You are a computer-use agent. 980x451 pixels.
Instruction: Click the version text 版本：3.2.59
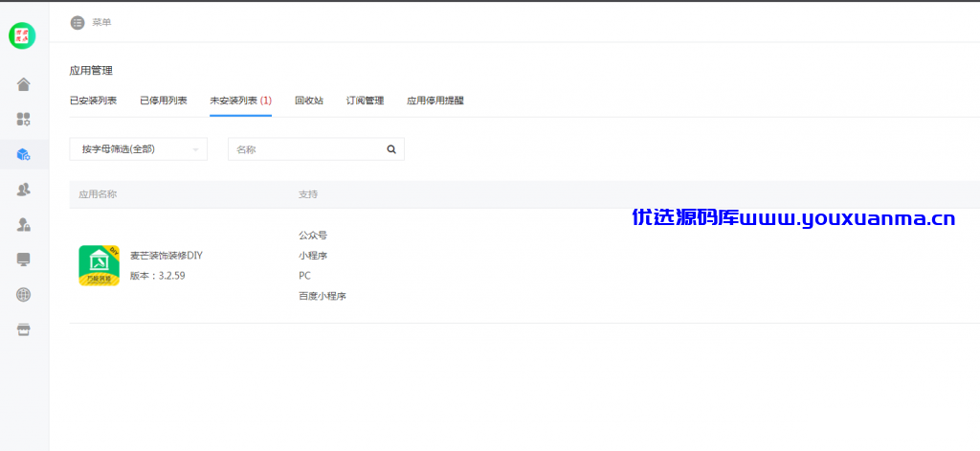[158, 275]
